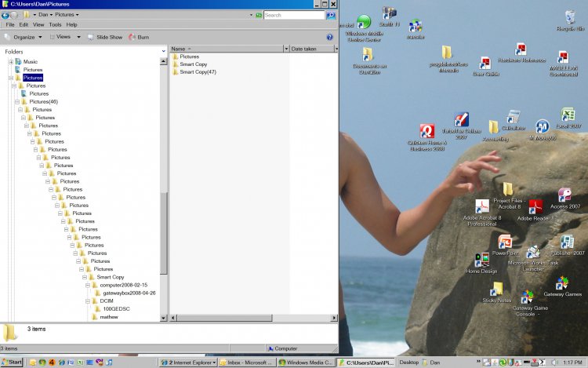Open the Organize dropdown arrow
Screen dimensions: 588x368
(40, 37)
